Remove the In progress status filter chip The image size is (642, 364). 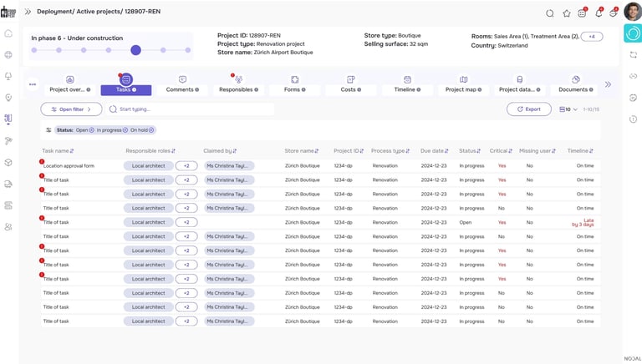[125, 130]
